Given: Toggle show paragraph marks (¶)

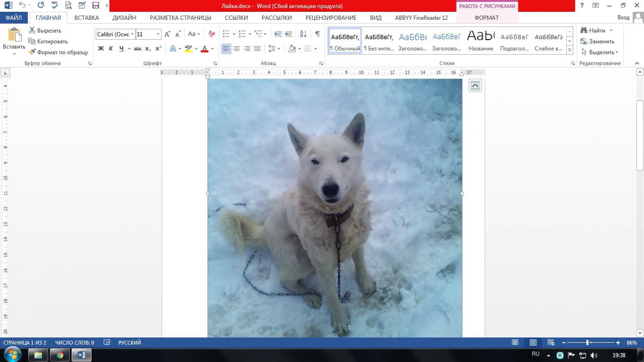Looking at the screenshot, I should coord(317,34).
